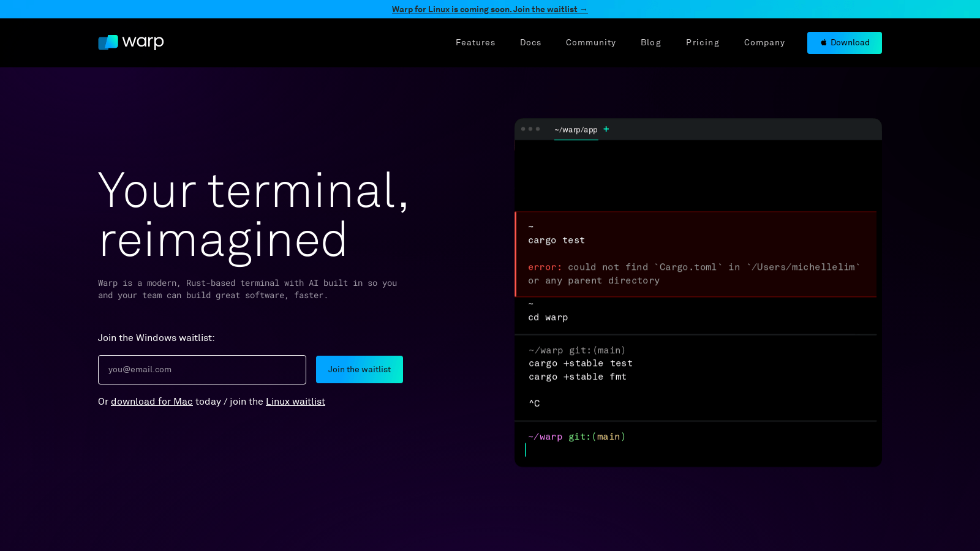
Task: Click the Warp logo in the header
Action: [x=131, y=42]
